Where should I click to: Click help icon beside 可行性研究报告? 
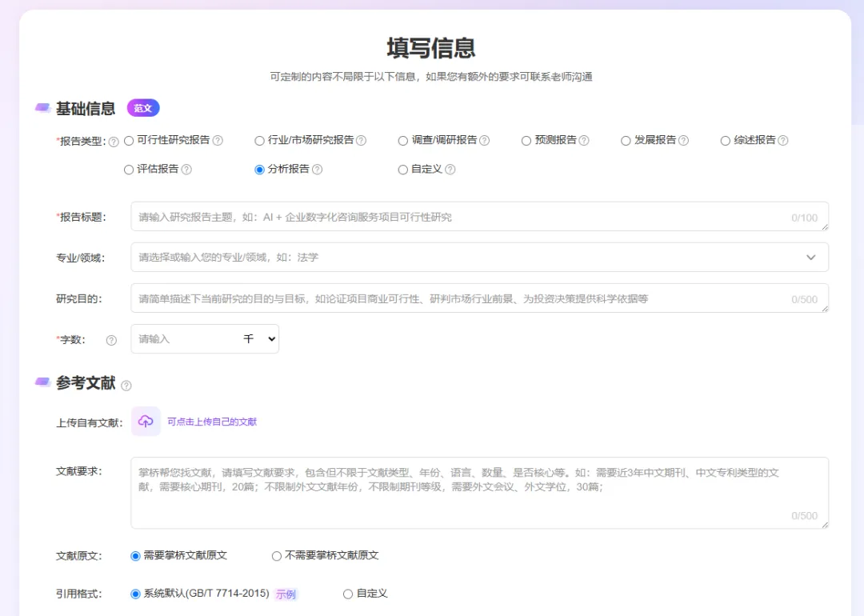(x=218, y=141)
